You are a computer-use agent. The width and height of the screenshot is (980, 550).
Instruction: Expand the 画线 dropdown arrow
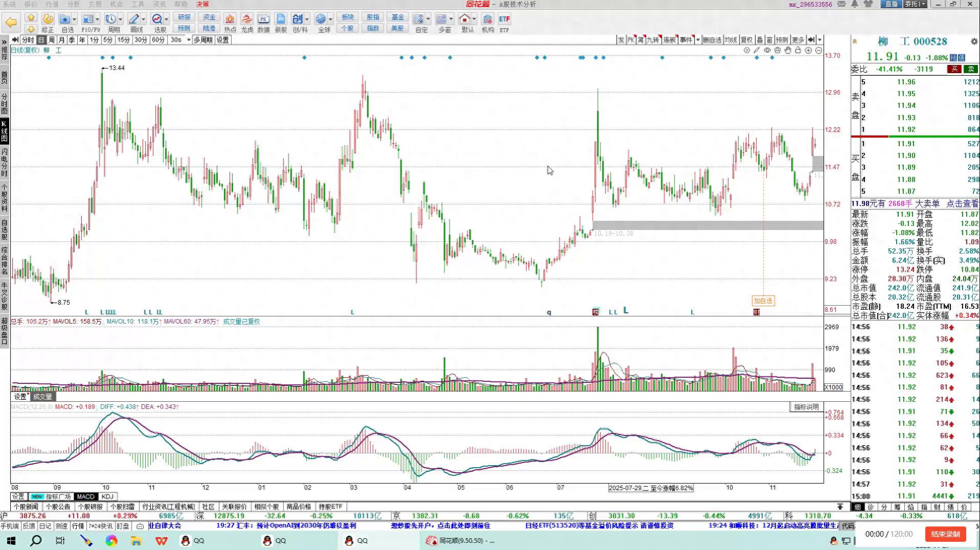143,19
